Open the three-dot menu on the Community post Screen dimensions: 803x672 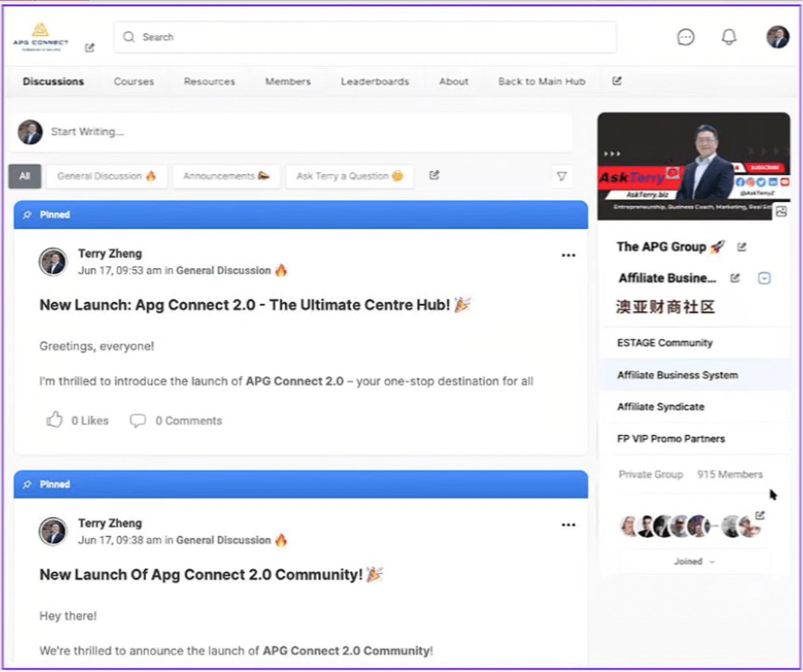coord(569,525)
